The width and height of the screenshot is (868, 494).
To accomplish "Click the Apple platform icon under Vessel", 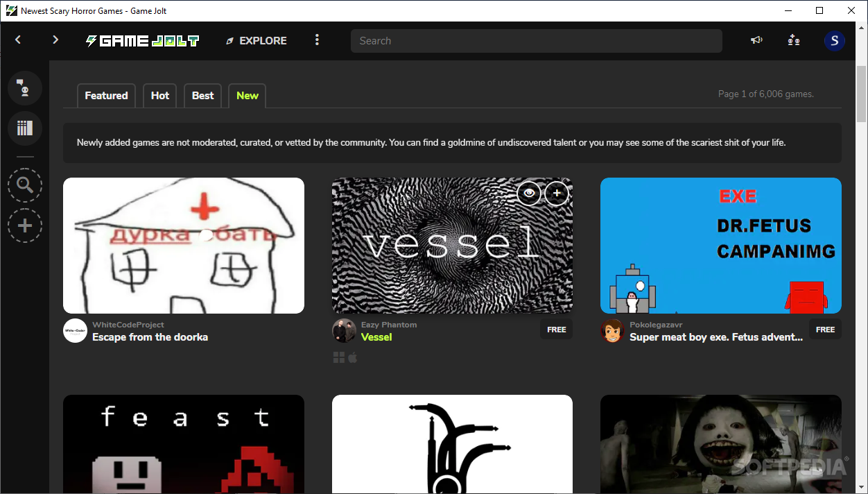I will [x=352, y=358].
